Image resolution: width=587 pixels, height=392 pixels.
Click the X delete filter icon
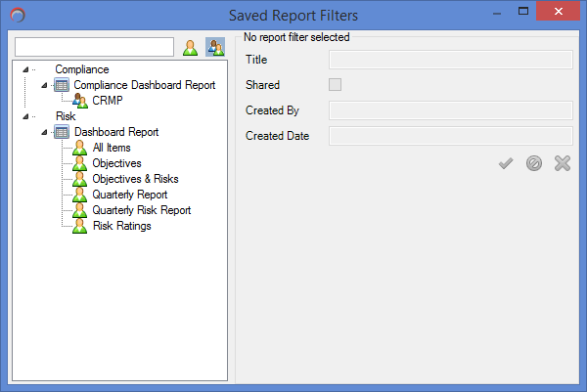[x=563, y=163]
